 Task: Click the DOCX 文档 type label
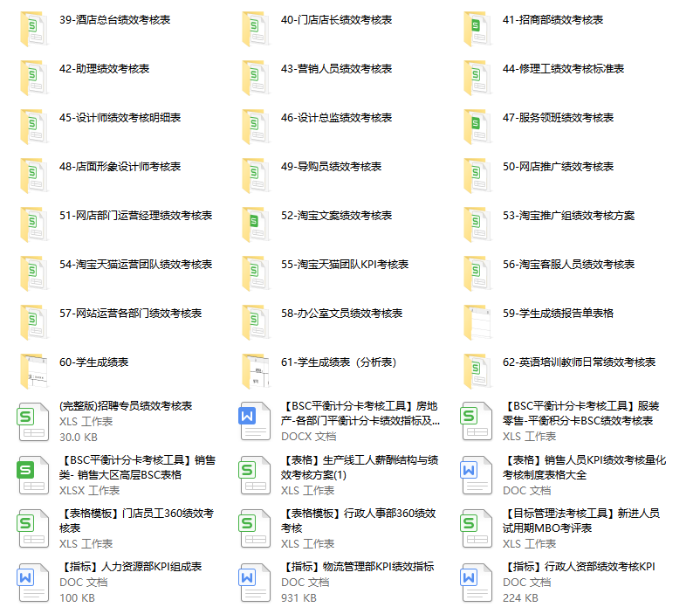point(308,437)
